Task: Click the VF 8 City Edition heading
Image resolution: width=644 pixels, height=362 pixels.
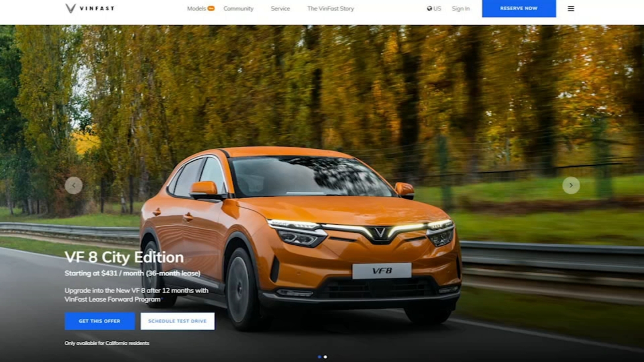Action: pos(124,257)
